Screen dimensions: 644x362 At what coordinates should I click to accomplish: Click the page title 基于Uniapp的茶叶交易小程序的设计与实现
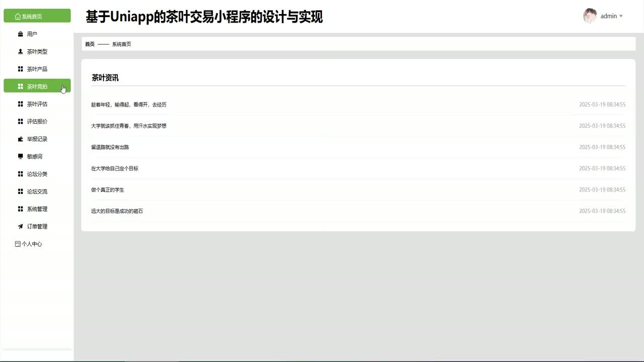204,17
